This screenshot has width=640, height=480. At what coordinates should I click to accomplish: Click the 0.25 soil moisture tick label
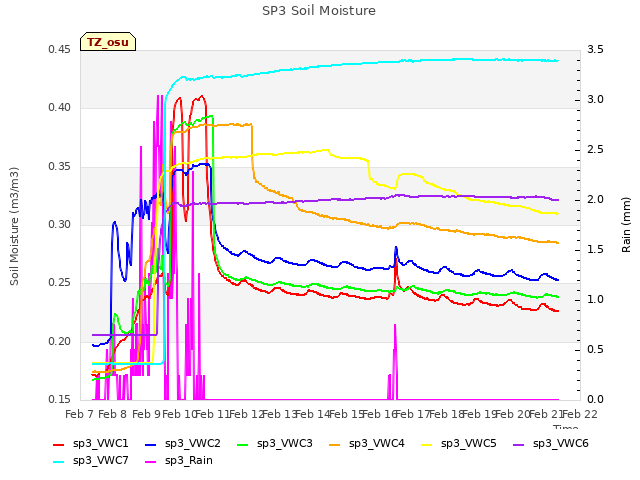coord(59,282)
